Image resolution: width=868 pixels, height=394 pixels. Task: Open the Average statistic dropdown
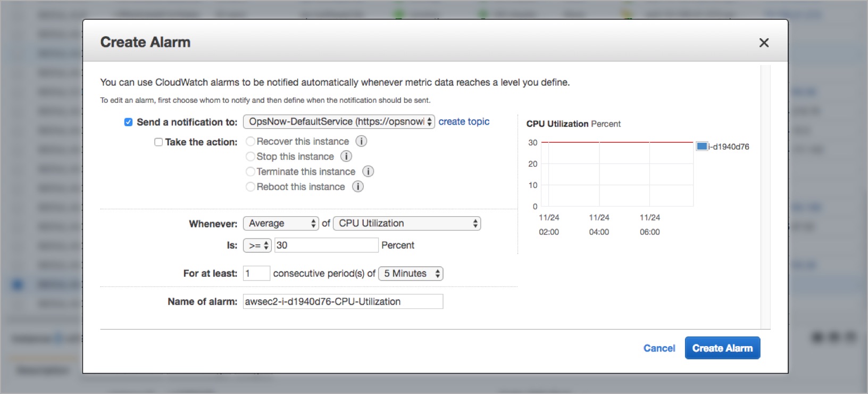[x=281, y=224]
